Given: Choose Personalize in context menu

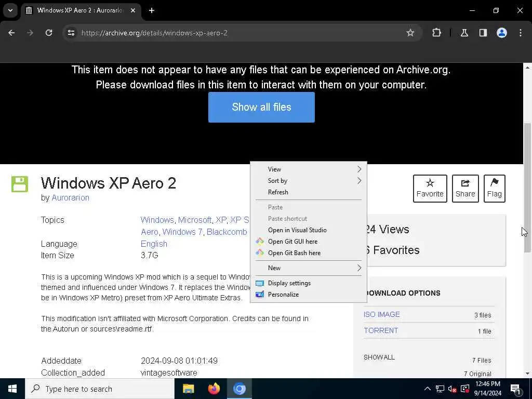Looking at the screenshot, I should click(x=309, y=295).
